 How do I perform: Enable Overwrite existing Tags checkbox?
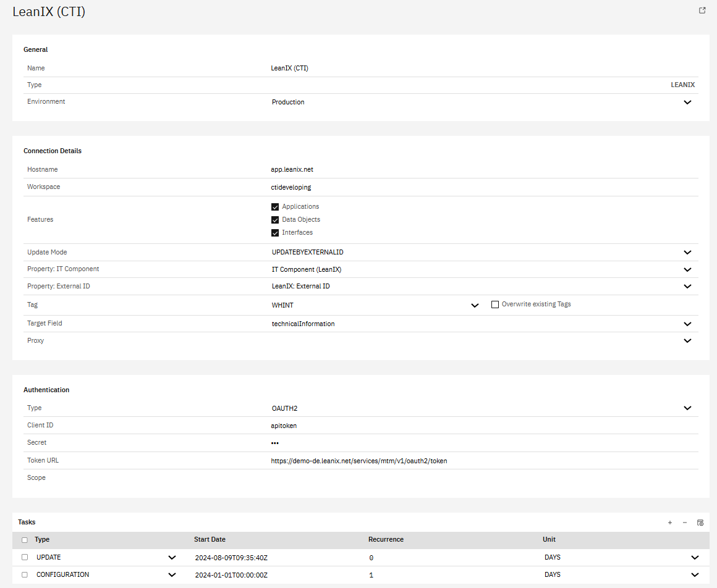pyautogui.click(x=494, y=304)
